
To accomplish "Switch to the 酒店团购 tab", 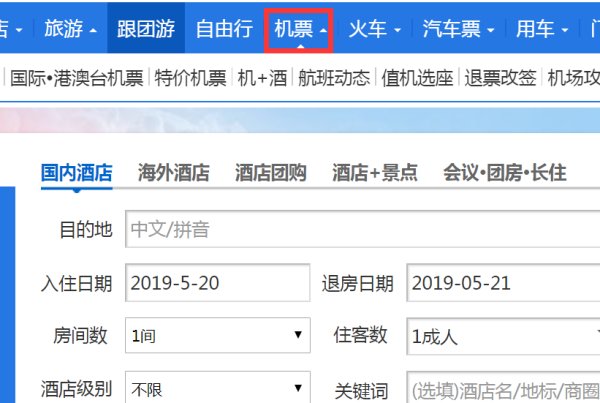I will click(271, 173).
